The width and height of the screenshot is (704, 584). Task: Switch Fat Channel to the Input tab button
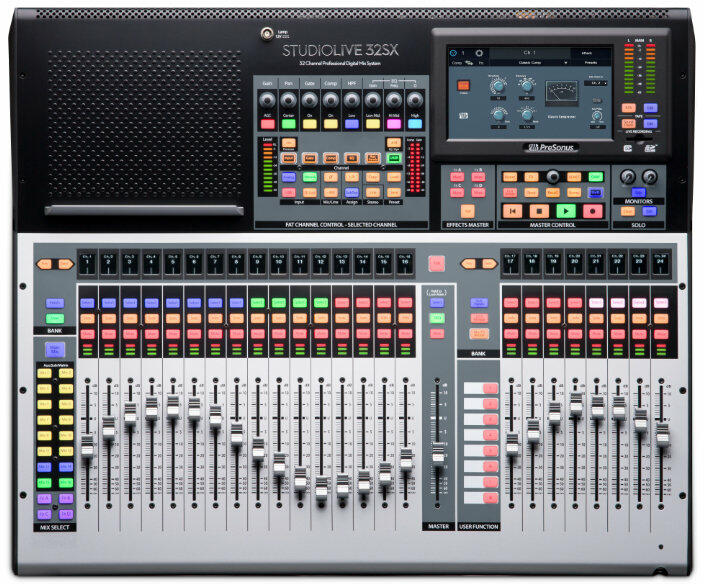[288, 158]
